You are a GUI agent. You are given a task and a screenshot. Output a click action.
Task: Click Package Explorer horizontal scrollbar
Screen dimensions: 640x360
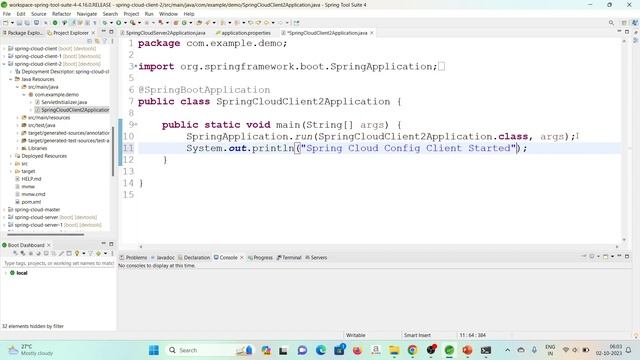pos(46,235)
